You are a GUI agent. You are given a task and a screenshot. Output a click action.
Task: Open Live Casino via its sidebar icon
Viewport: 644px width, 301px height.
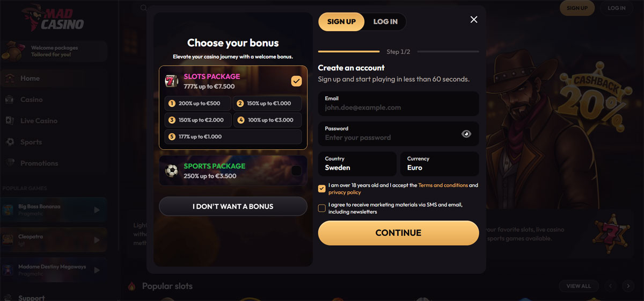(x=10, y=121)
